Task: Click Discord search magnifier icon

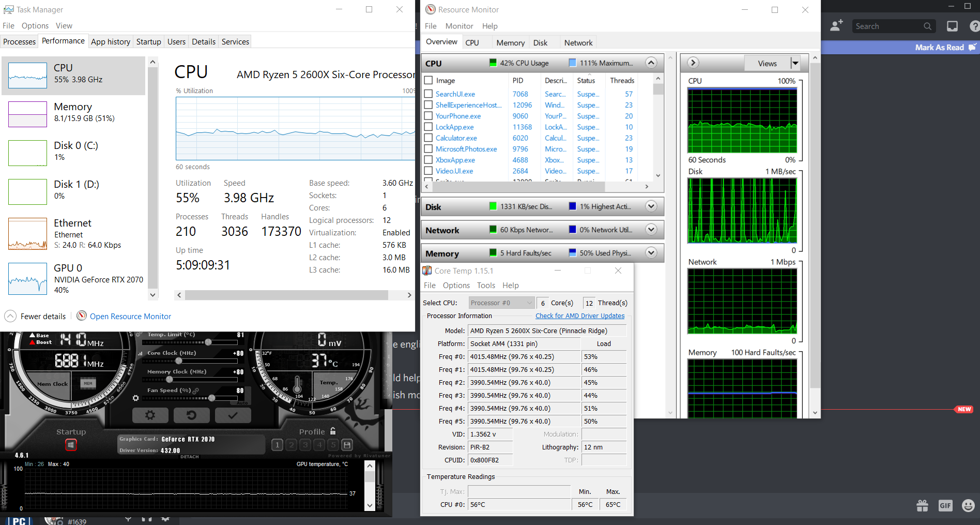Action: (928, 26)
